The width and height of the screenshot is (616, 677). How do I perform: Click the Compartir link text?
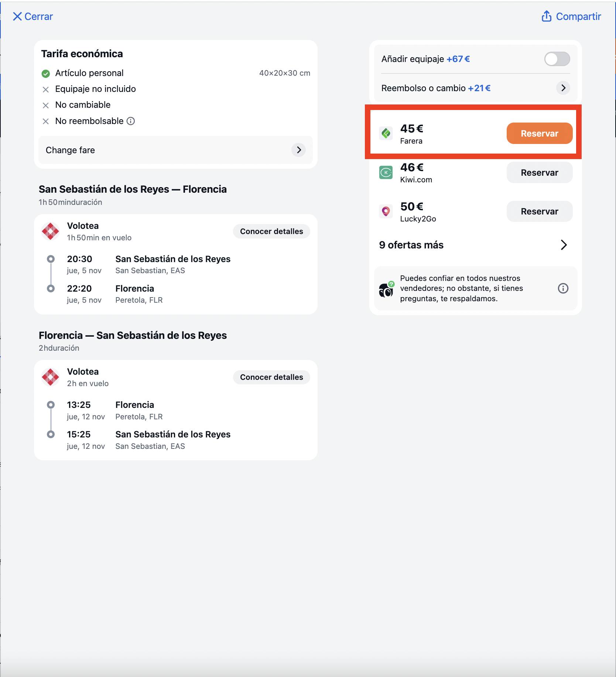coord(578,16)
